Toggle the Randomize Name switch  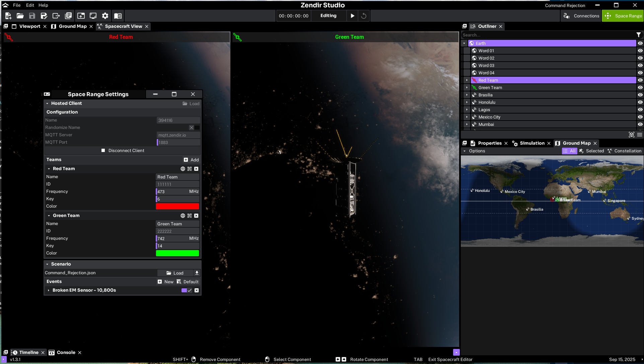194,128
